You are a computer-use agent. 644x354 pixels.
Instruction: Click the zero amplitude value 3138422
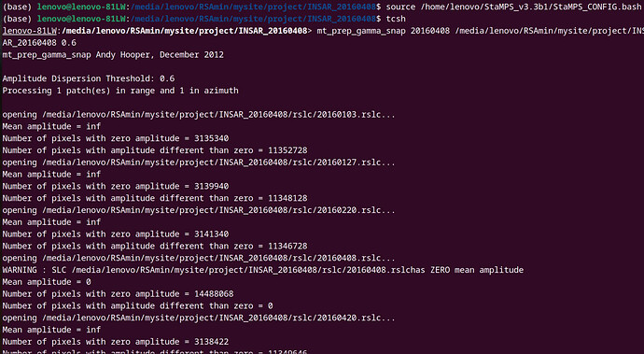pyautogui.click(x=212, y=342)
